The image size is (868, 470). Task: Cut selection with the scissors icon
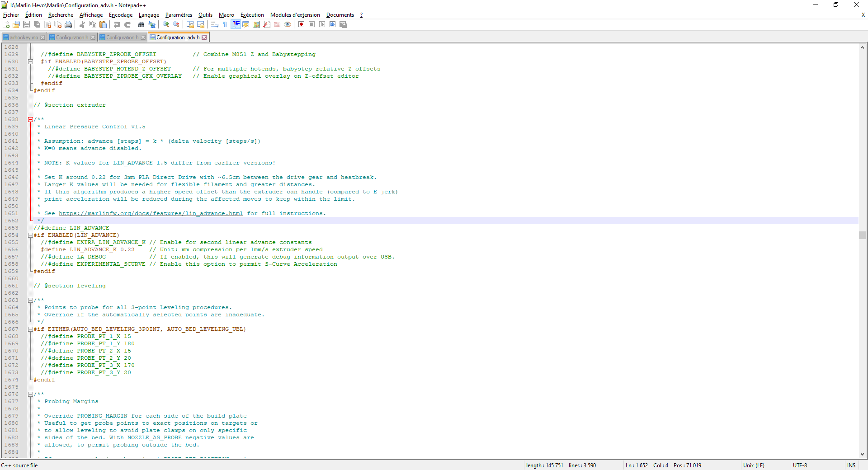point(82,24)
